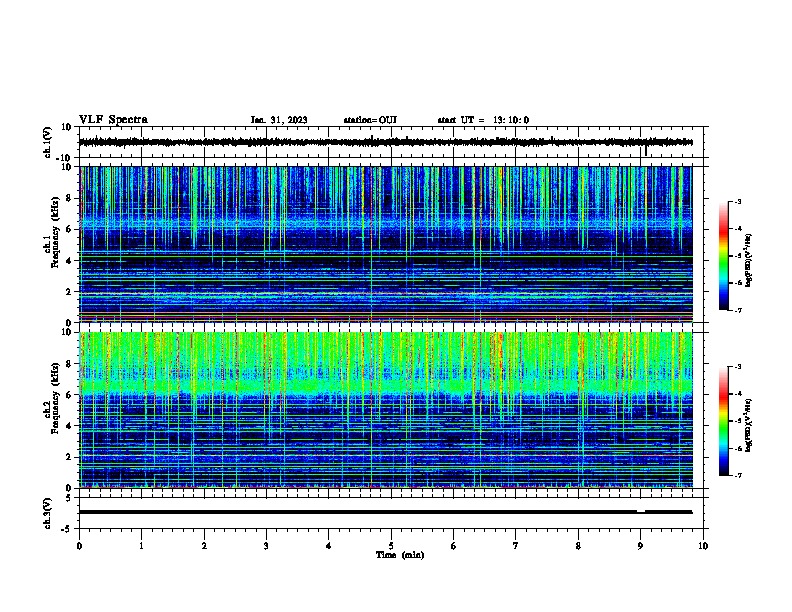Click the "-7" label on ch.2 color bar

pyautogui.click(x=738, y=476)
